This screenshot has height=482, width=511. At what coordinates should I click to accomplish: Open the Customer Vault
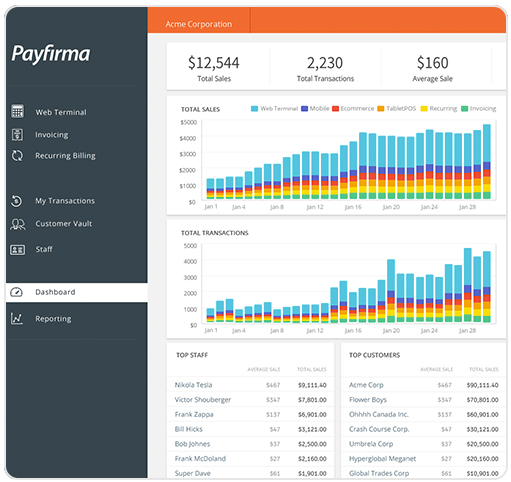pyautogui.click(x=64, y=224)
